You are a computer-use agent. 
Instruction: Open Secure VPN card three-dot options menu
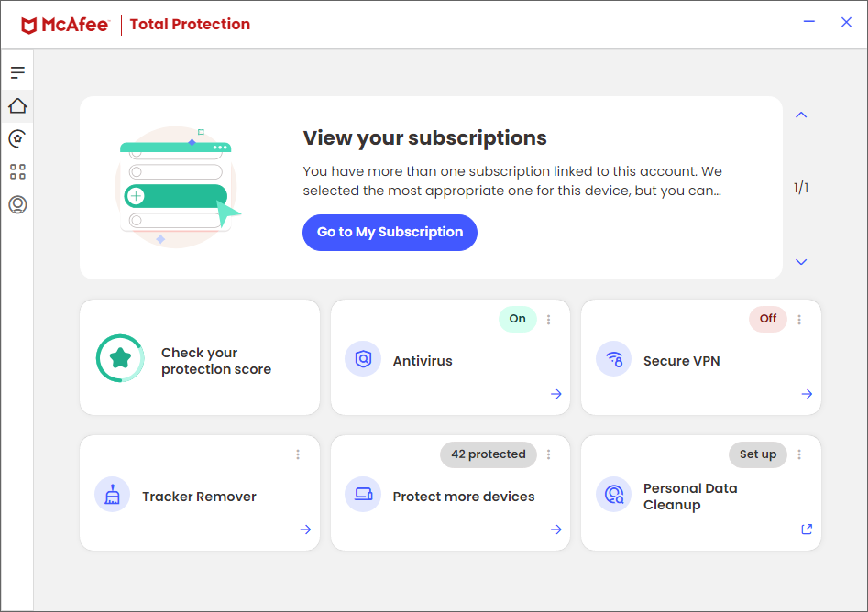799,320
